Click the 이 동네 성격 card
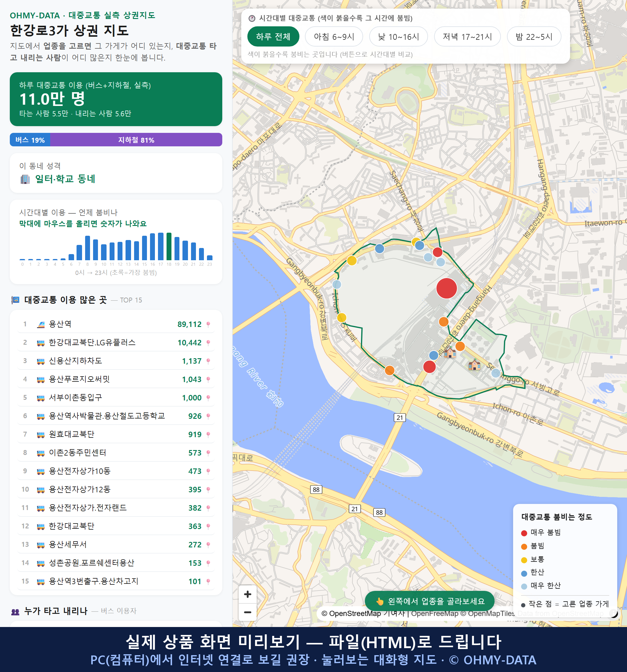This screenshot has width=627, height=672. click(116, 173)
